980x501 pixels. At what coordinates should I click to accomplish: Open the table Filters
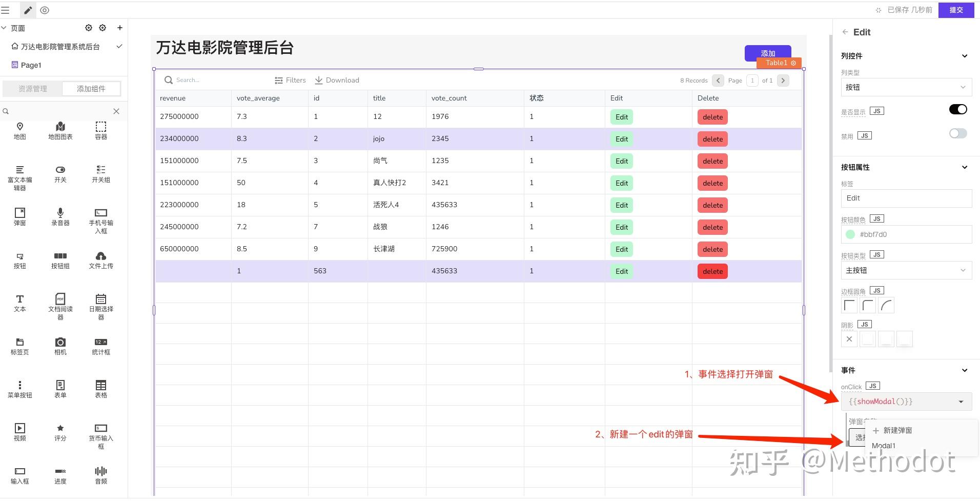pyautogui.click(x=290, y=80)
